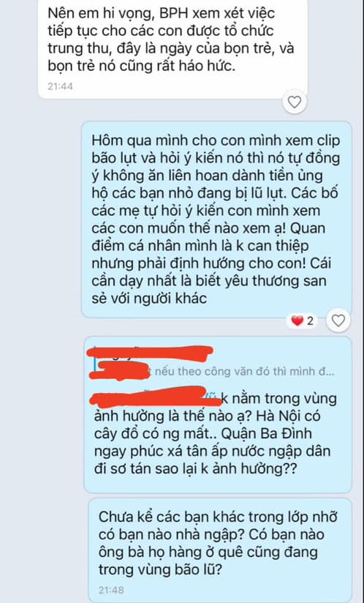364x603 pixels.
Task: Select the "Chưa kể các bạn khác" message bubble
Action: (x=219, y=549)
